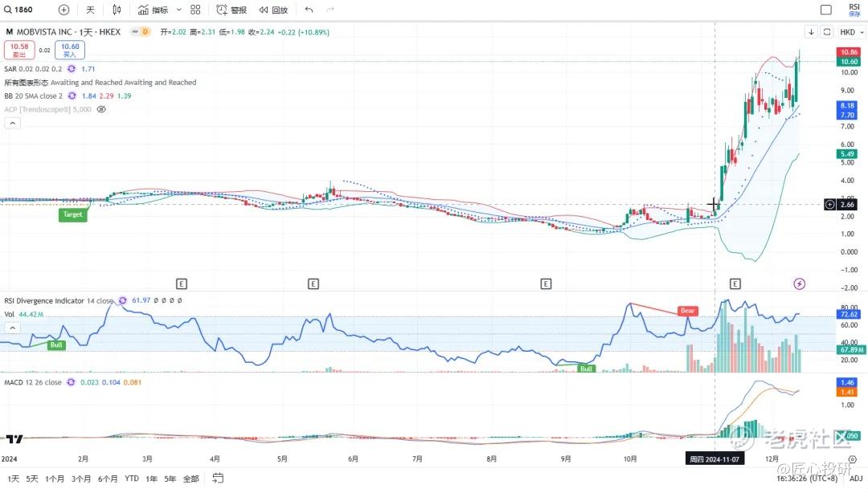Open the HKD currency dropdown
This screenshot has height=489, width=868.
pyautogui.click(x=851, y=32)
